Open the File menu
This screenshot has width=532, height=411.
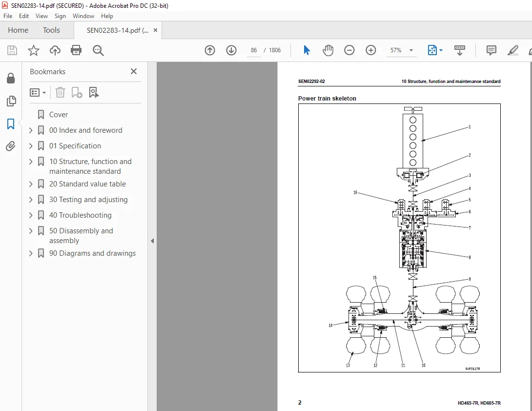click(x=8, y=16)
